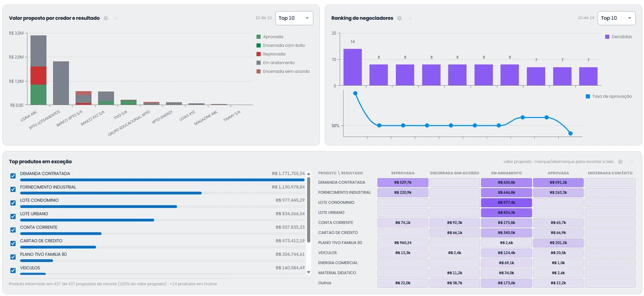Click Plano Tivo Familia Aprovada cell R$ 201,2k
This screenshot has width=644, height=296.
pyautogui.click(x=558, y=243)
